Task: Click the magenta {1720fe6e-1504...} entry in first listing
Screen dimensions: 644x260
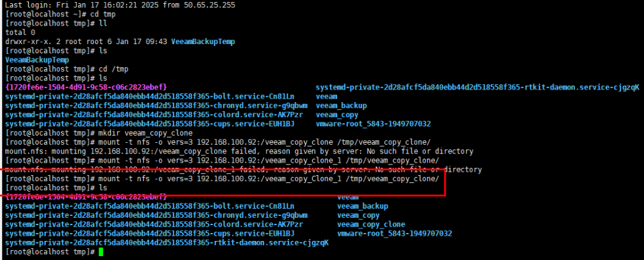Action: pos(86,87)
